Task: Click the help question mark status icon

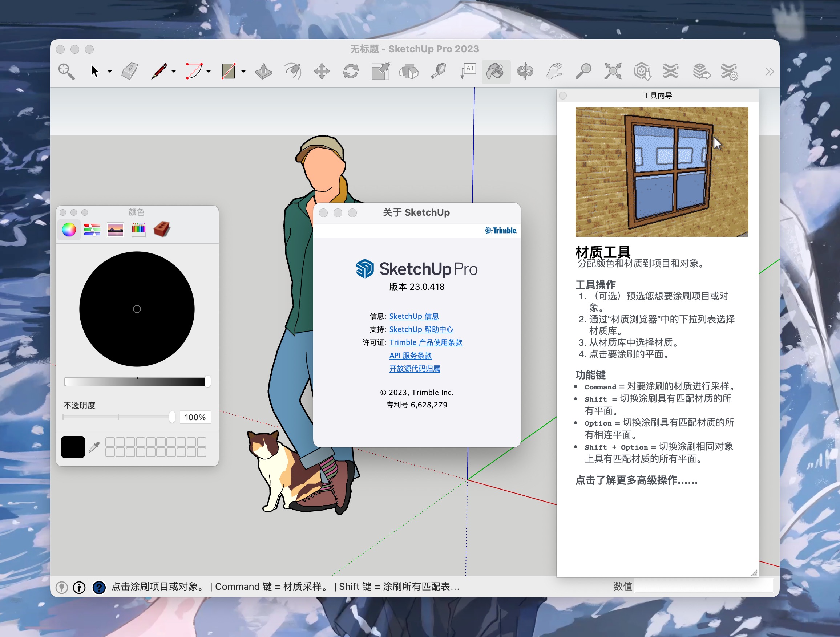Action: [x=99, y=587]
